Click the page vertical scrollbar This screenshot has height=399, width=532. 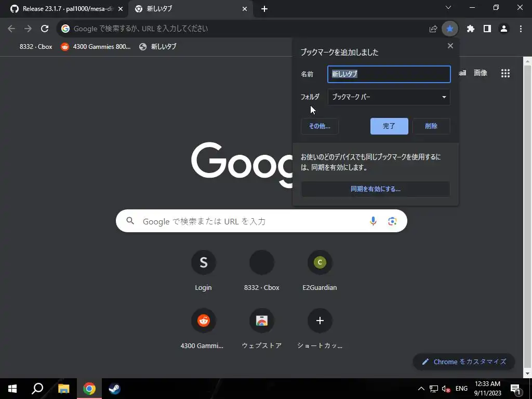click(527, 217)
